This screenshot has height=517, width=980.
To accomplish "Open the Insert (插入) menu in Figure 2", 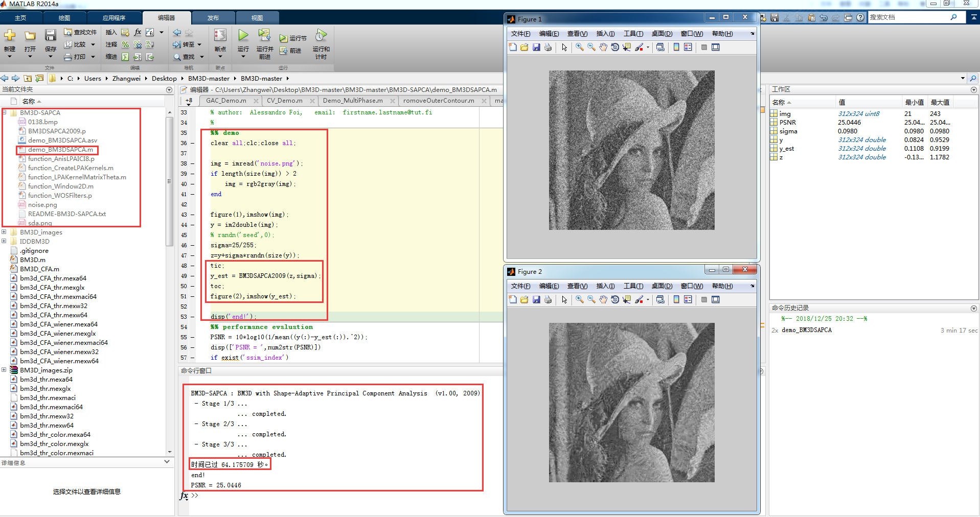I will click(x=605, y=286).
